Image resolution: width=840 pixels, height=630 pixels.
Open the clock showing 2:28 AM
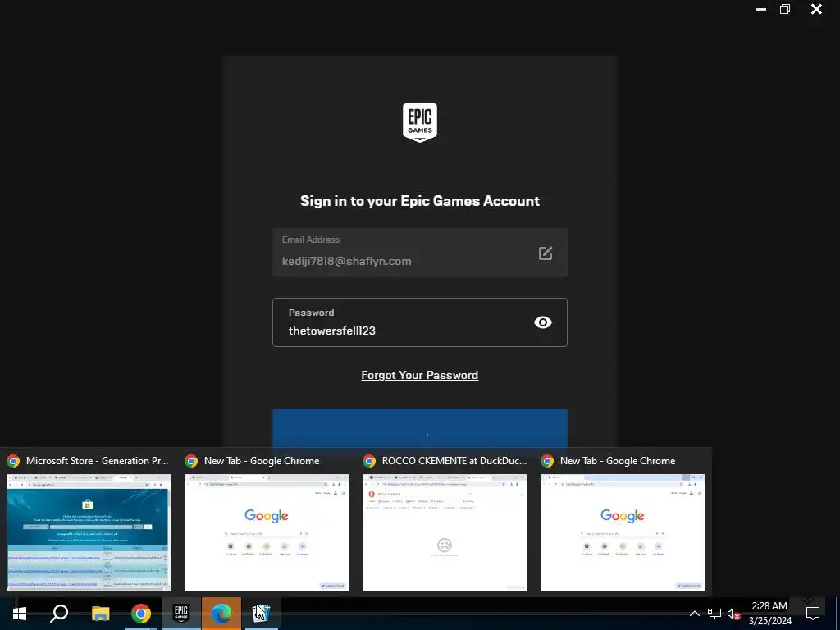[x=769, y=614]
